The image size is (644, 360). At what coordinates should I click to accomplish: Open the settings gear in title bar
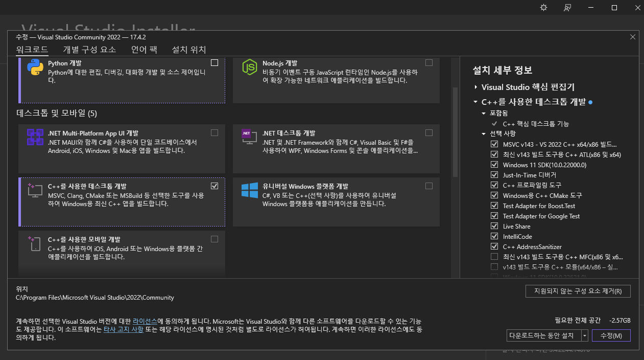tap(543, 7)
